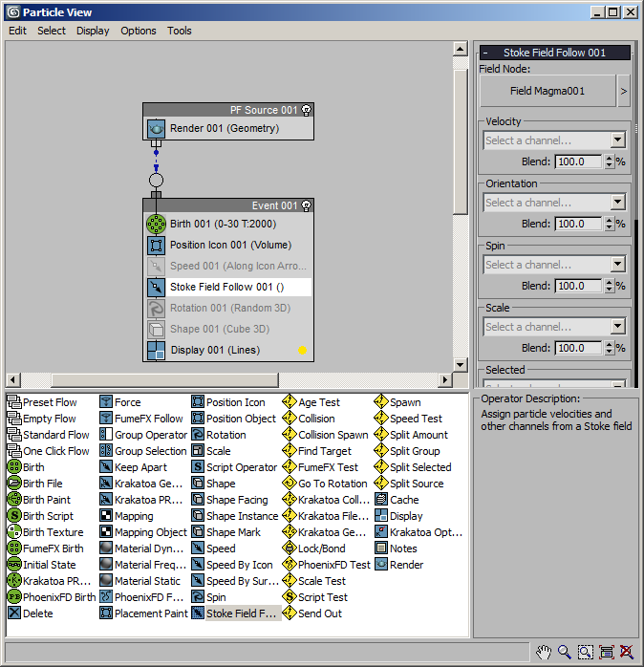Click the Split Amount depot entry
644x667 pixels.
coord(411,435)
